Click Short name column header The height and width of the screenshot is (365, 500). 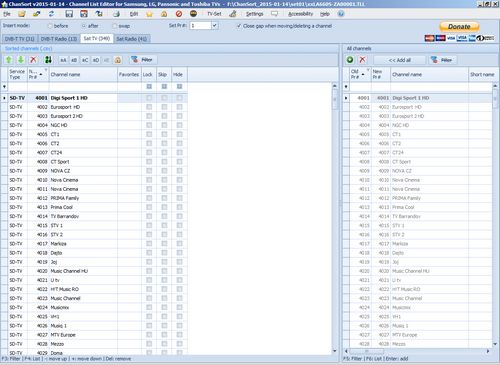[x=482, y=74]
